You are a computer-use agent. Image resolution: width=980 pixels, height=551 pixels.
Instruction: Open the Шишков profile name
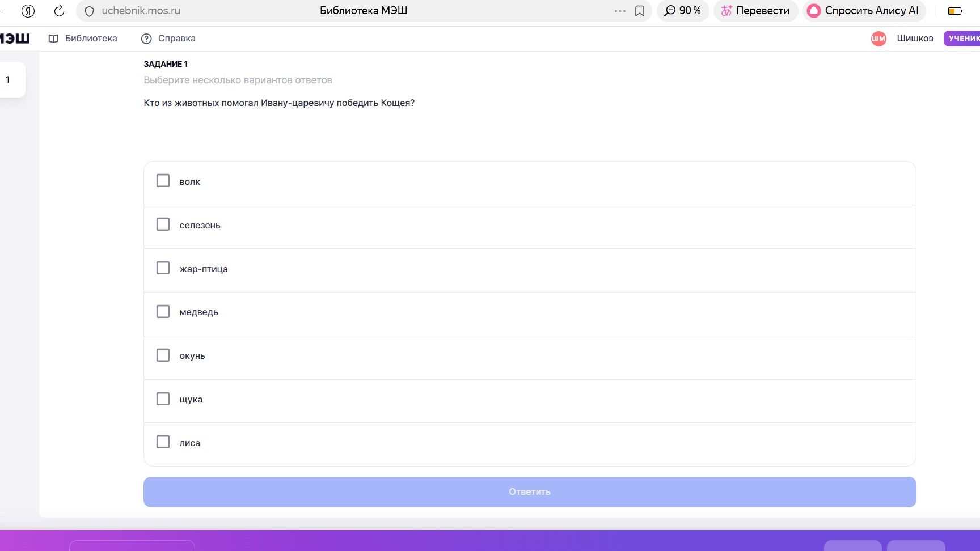915,39
